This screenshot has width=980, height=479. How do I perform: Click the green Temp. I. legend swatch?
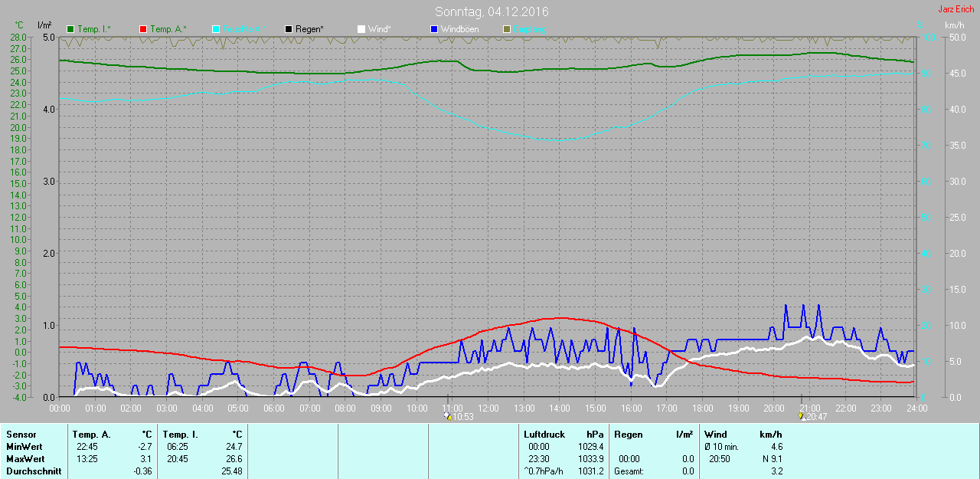[x=70, y=29]
